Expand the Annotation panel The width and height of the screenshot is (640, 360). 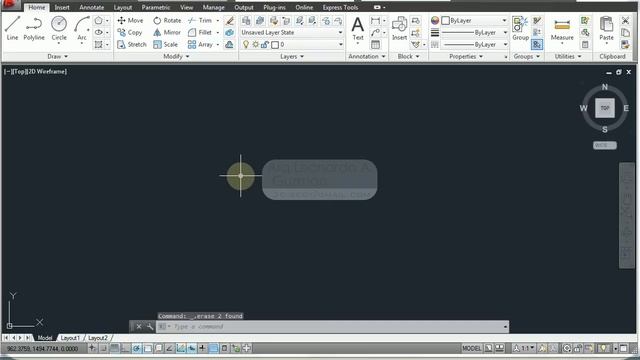[367, 56]
